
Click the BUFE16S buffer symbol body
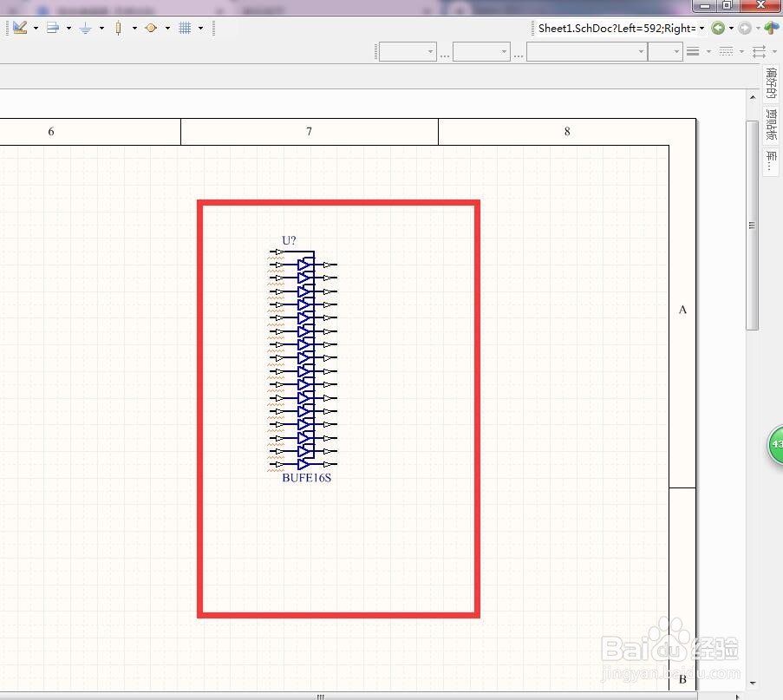coord(303,357)
